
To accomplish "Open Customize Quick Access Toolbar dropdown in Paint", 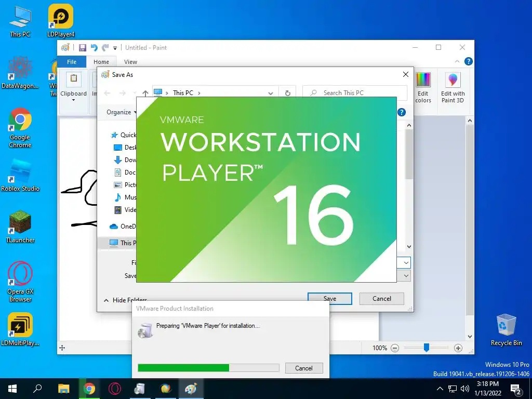I will tap(115, 48).
